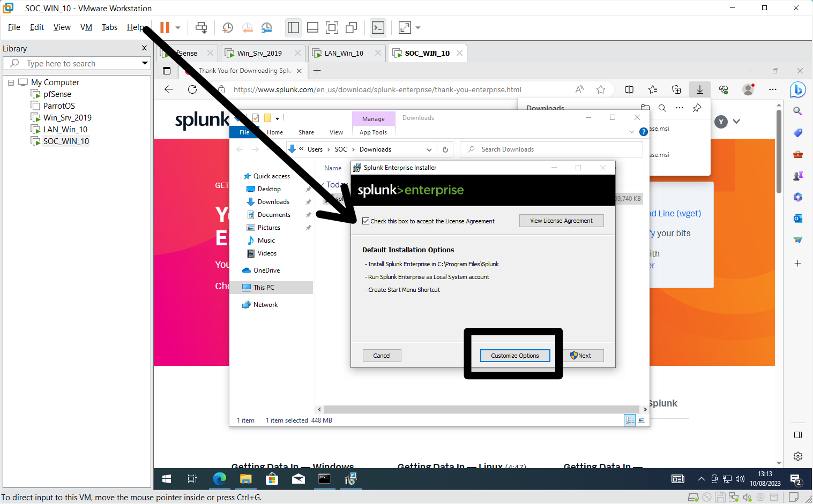Open guest Windows Start menu
The width and height of the screenshot is (813, 504).
pos(167,479)
